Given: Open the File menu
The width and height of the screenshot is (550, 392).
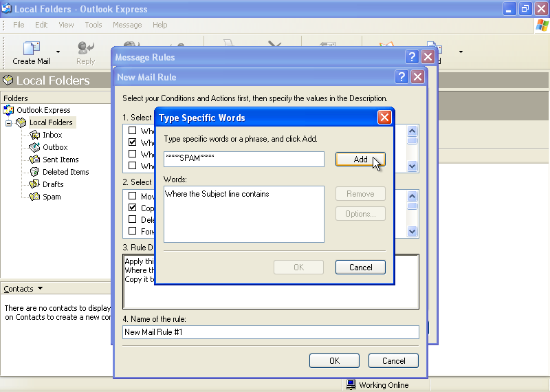Looking at the screenshot, I should (19, 25).
